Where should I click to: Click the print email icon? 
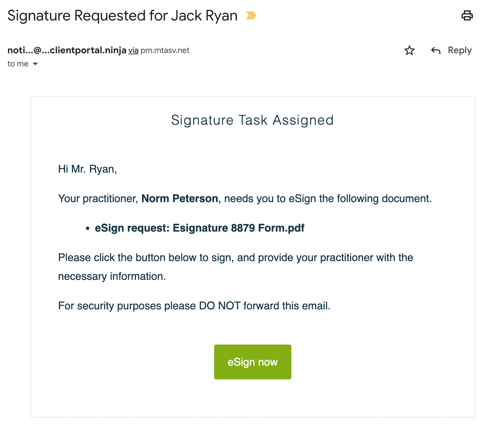467,16
